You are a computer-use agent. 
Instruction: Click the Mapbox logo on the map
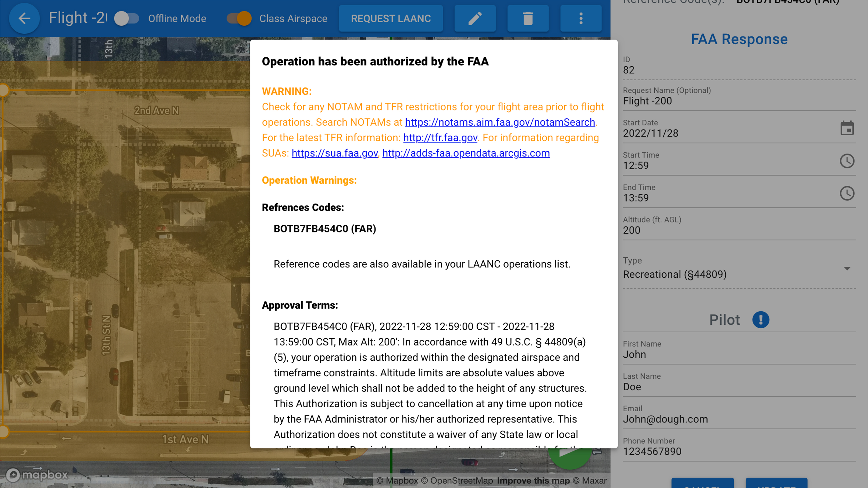click(37, 475)
